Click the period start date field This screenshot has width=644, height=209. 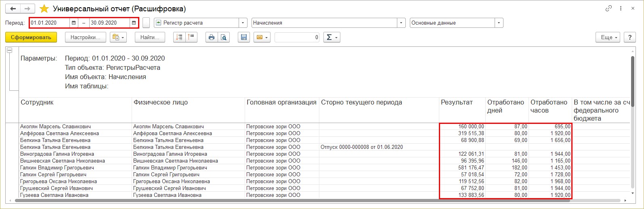(50, 23)
